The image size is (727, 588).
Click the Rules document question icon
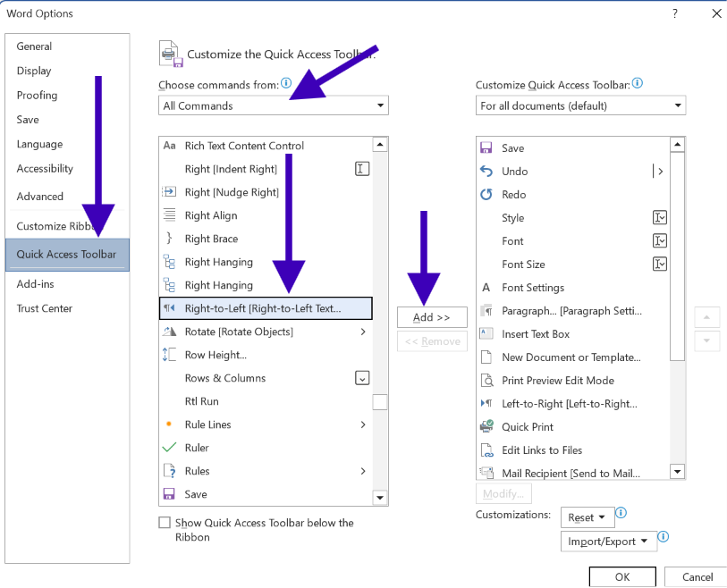[170, 471]
